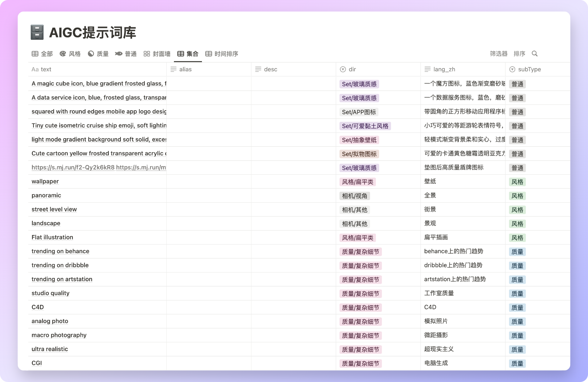Click the palette icon for 风格 view
This screenshot has width=588, height=382.
point(63,54)
